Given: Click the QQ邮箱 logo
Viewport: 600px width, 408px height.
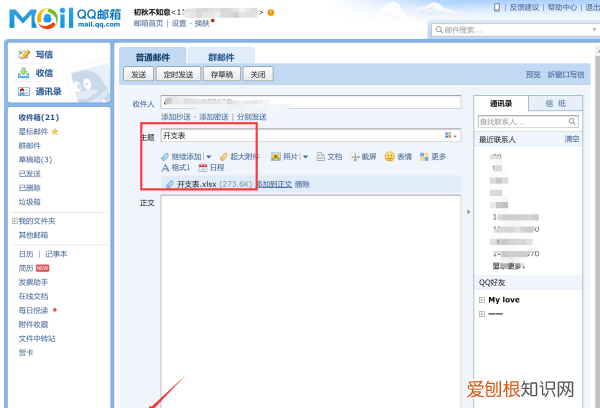Looking at the screenshot, I should tap(65, 18).
